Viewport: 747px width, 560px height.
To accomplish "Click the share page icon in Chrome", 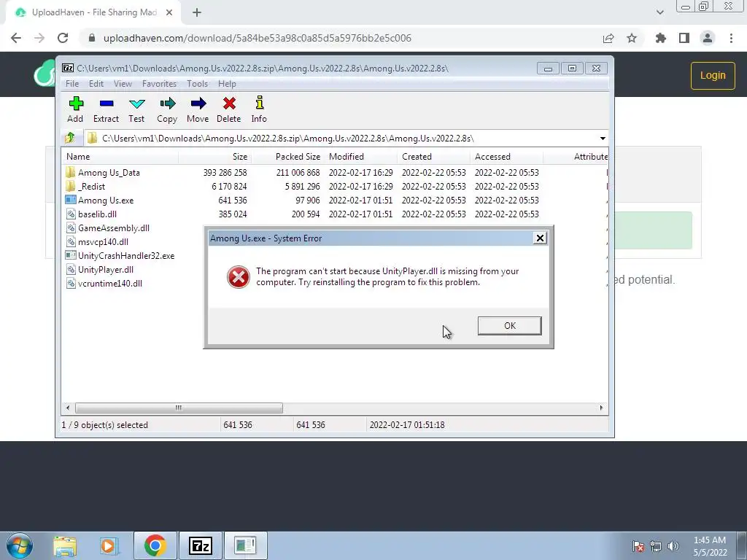I will pyautogui.click(x=608, y=38).
